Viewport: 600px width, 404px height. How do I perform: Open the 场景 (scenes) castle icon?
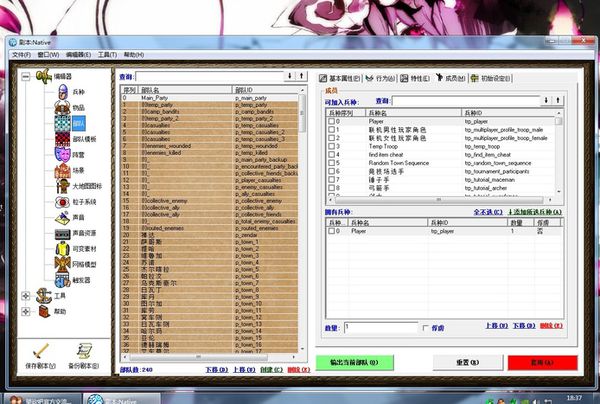62,170
